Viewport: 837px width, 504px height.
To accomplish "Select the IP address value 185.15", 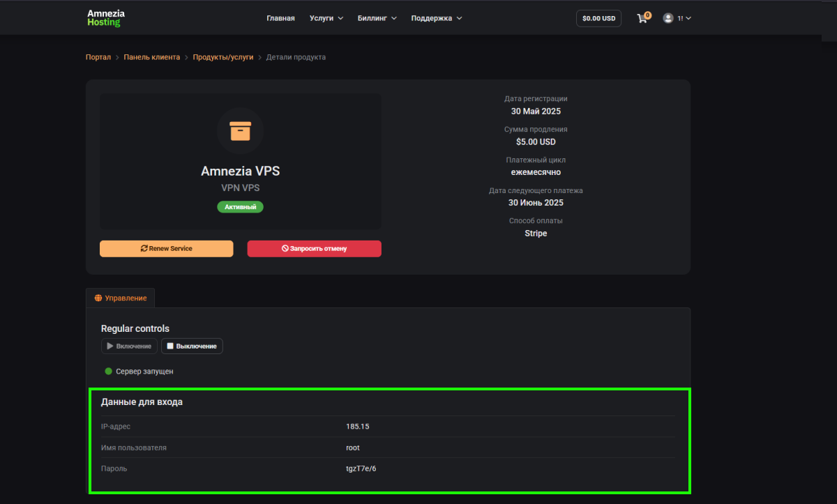I will (x=357, y=427).
